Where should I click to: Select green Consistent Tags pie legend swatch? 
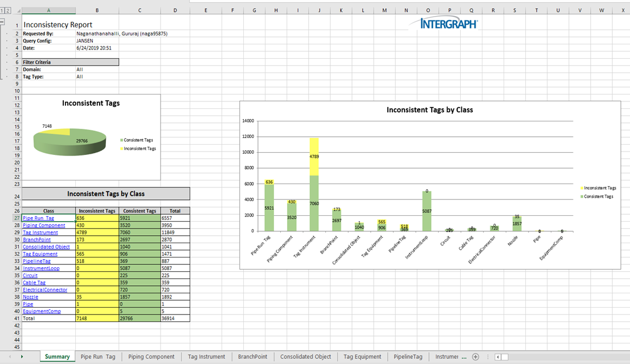[x=121, y=140]
